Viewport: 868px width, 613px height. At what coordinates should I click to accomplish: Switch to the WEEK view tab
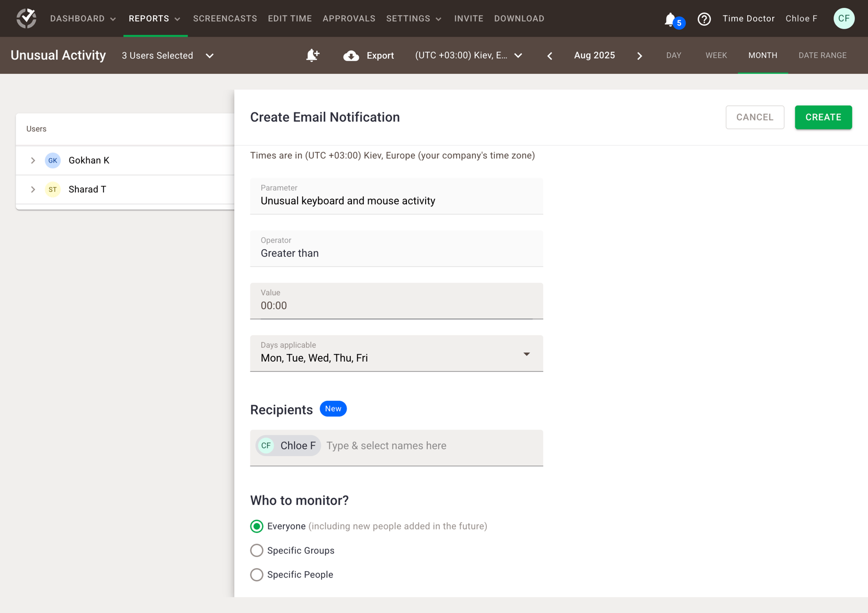[716, 55]
